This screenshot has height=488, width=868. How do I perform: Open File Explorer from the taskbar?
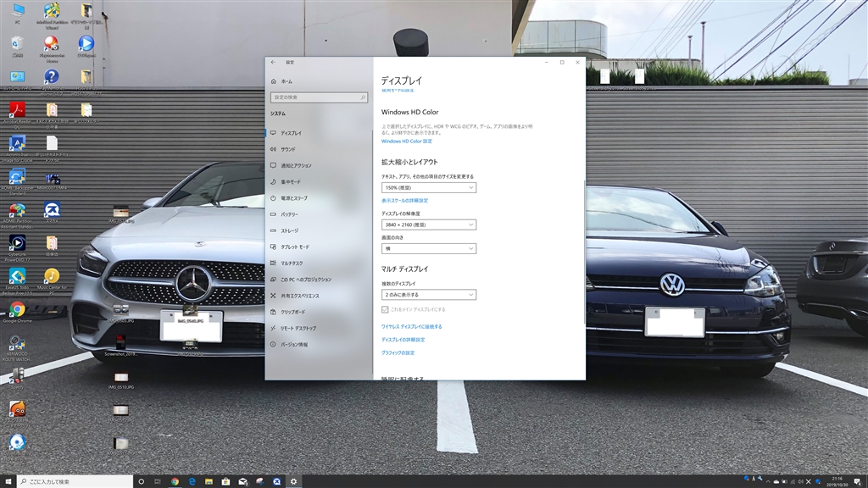coord(209,482)
